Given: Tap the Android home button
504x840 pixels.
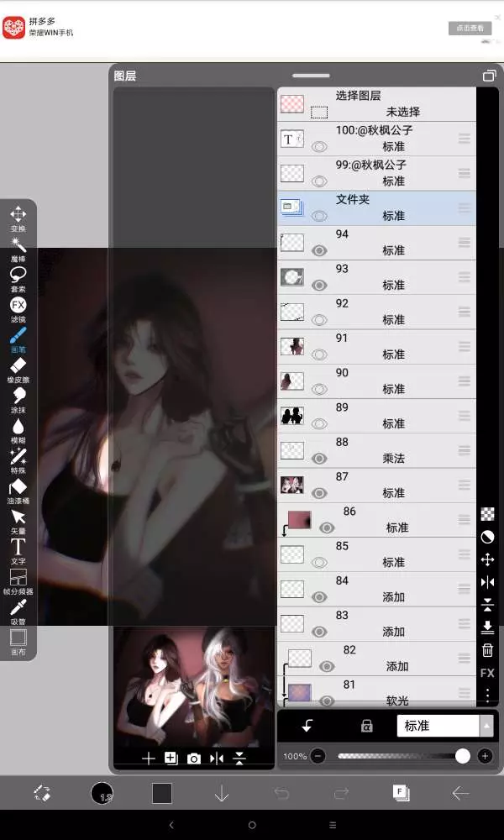Looking at the screenshot, I should (x=252, y=825).
